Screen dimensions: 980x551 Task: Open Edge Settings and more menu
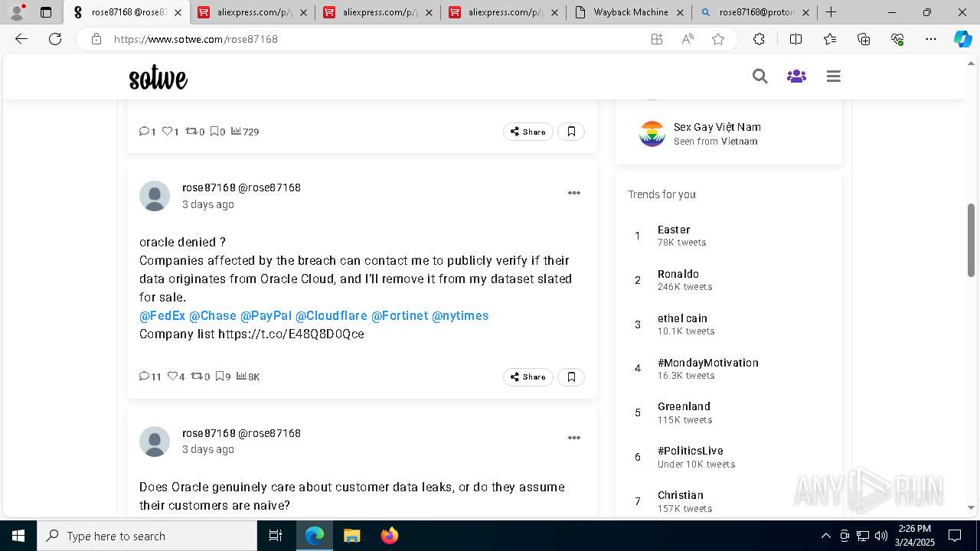pos(931,39)
